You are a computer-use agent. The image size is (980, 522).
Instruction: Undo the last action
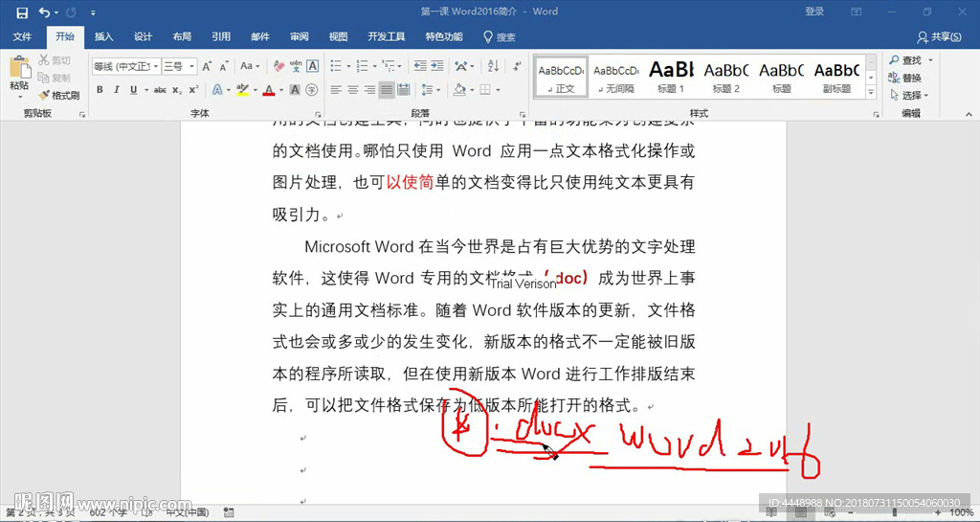click(45, 11)
